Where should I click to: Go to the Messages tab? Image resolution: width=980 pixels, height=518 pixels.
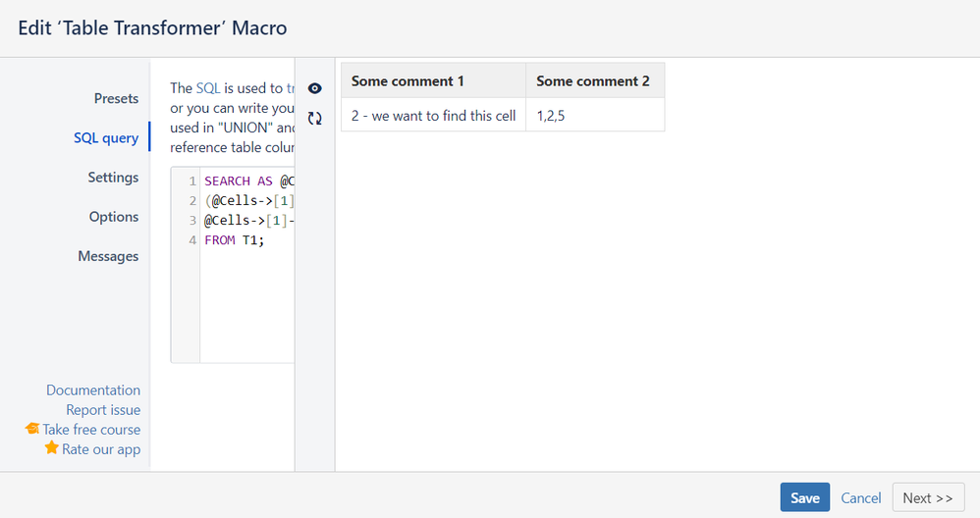click(108, 256)
